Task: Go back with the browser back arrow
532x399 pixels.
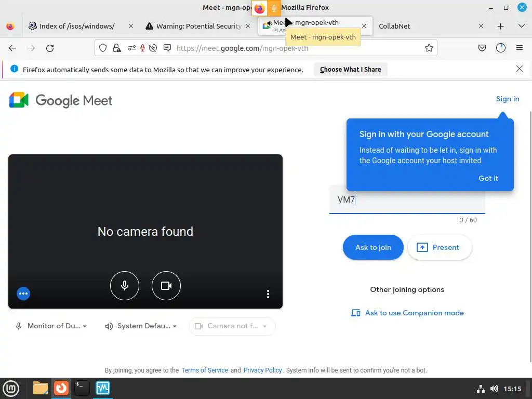Action: (x=12, y=48)
